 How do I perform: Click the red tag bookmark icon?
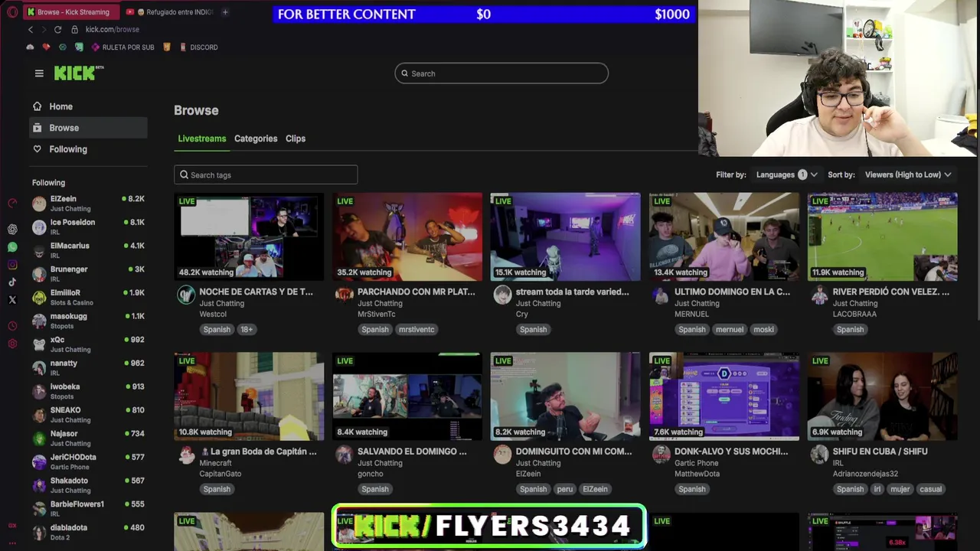click(x=46, y=47)
